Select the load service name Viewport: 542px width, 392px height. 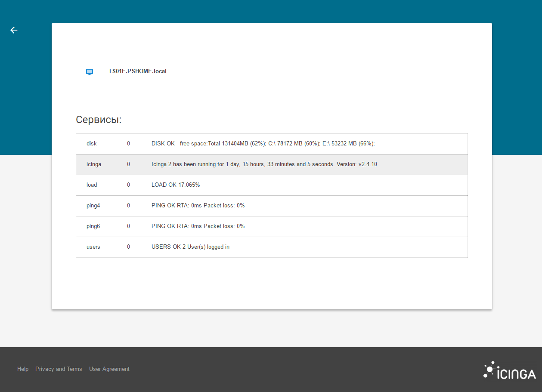point(92,185)
